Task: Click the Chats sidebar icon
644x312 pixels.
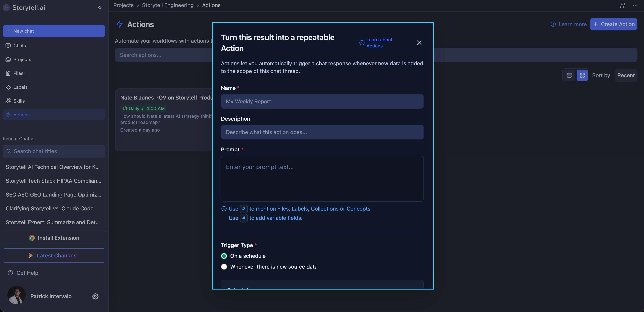Action: (x=8, y=46)
